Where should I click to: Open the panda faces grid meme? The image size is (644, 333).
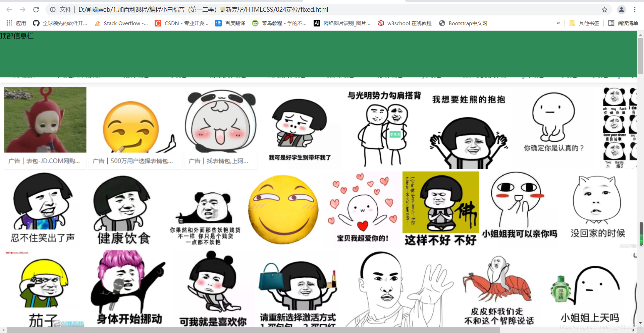619,128
